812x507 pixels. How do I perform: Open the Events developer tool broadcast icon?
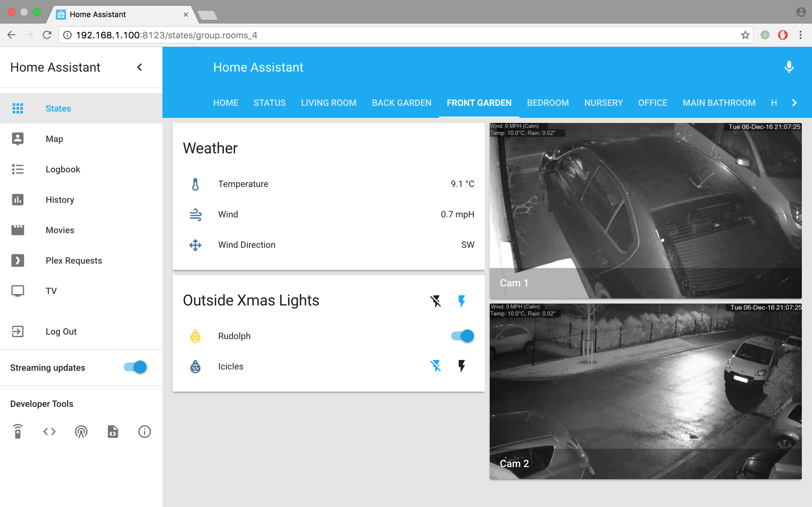pos(81,432)
